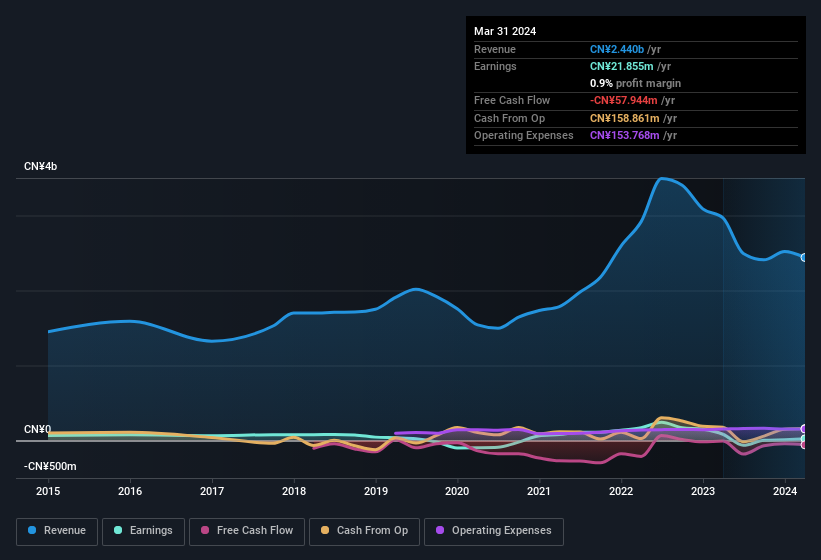The image size is (821, 560).
Task: Click the 2020 x-axis label
Action: (457, 491)
